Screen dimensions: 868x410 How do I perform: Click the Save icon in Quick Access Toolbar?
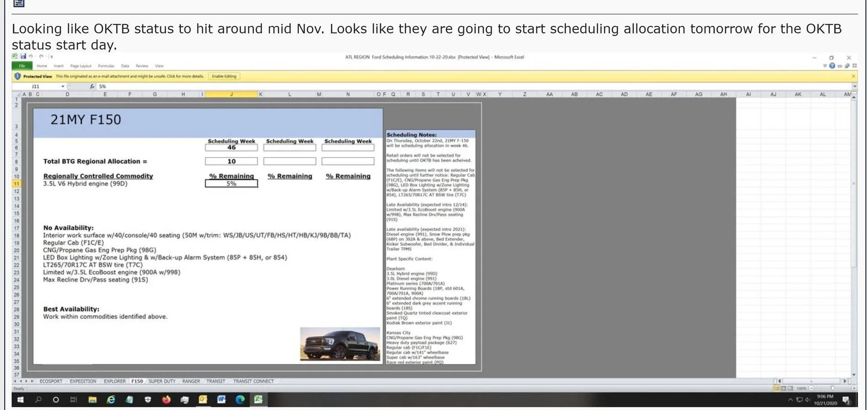[x=23, y=56]
